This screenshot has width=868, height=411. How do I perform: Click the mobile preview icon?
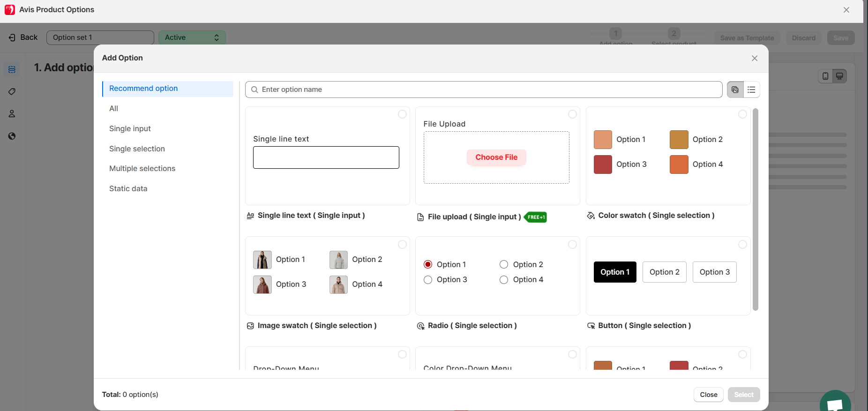(825, 76)
